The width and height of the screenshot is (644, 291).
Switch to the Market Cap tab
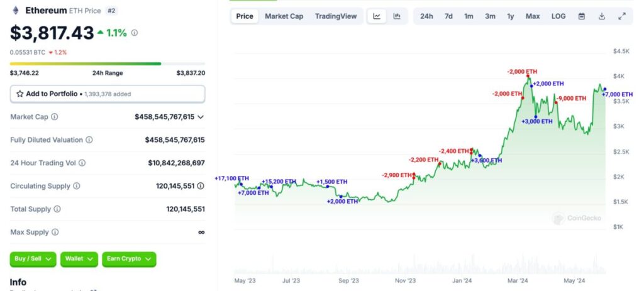tap(284, 16)
